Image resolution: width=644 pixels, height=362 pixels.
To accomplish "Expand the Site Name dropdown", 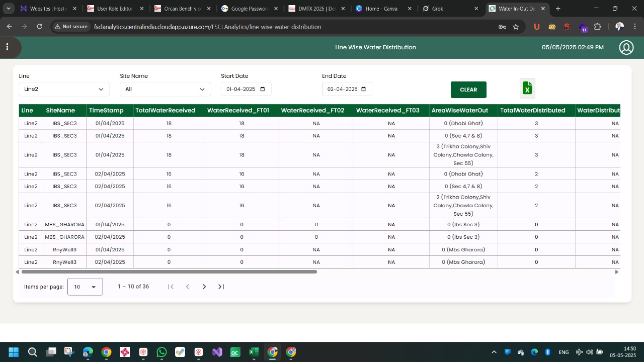I will point(165,88).
